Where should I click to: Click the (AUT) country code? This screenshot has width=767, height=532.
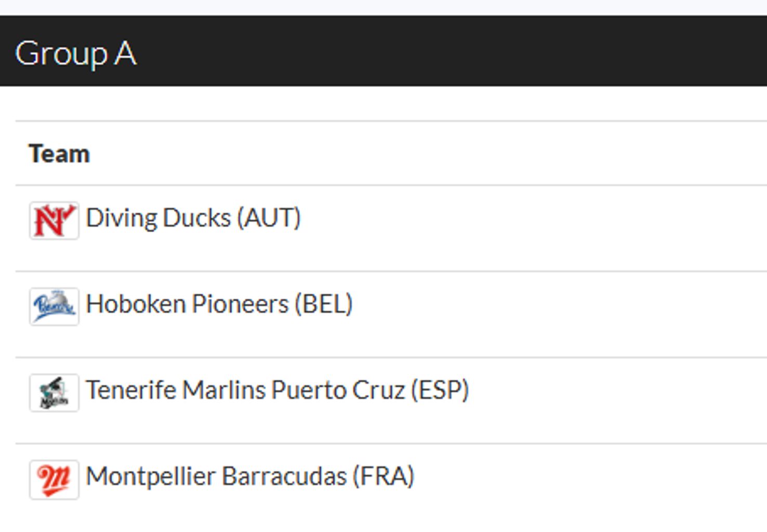269,218
